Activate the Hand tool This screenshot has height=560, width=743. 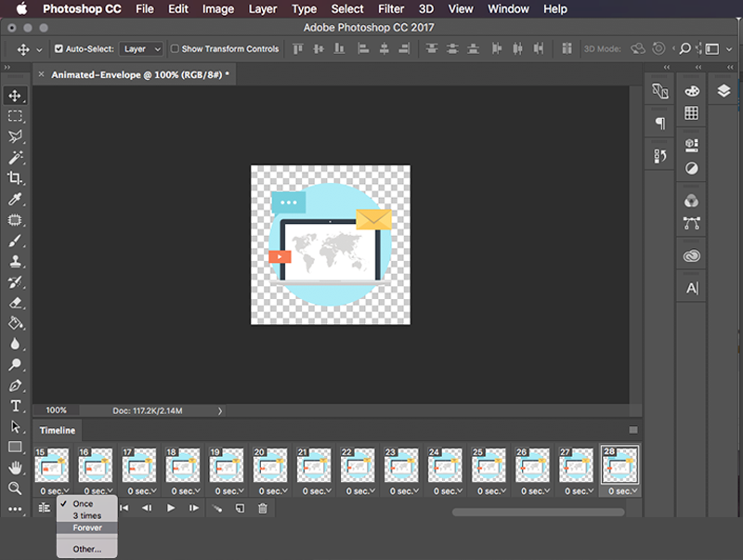coord(15,468)
